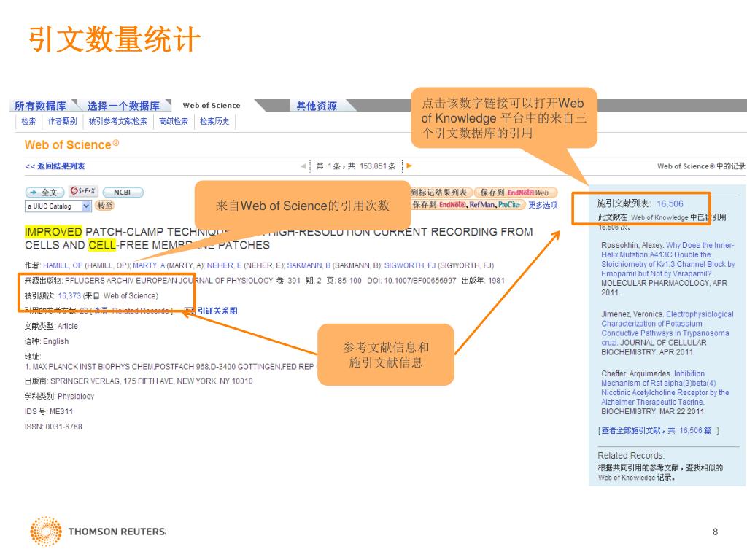Go to 检索 search sub-tab

tap(28, 122)
